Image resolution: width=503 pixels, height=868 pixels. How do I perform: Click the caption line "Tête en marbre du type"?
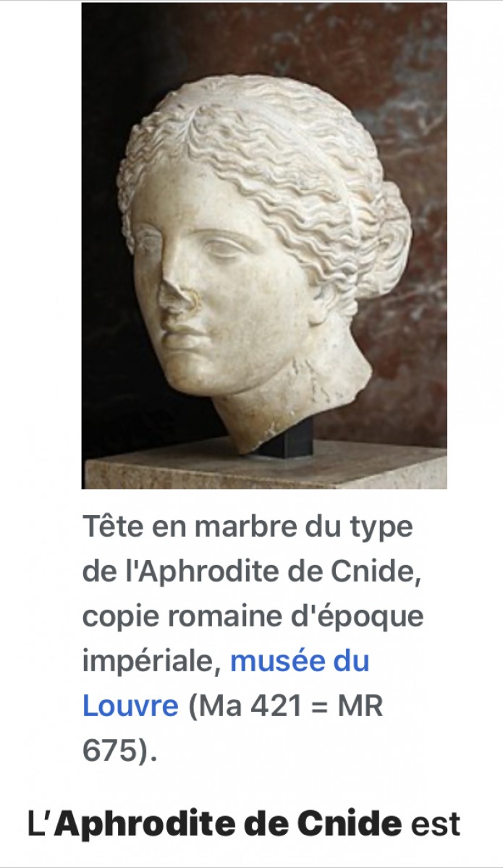coord(248,527)
